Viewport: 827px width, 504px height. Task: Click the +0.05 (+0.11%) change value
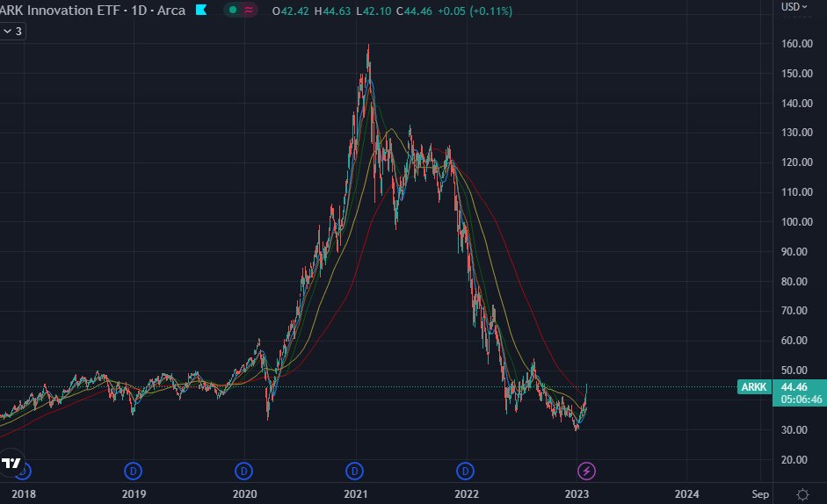click(475, 11)
